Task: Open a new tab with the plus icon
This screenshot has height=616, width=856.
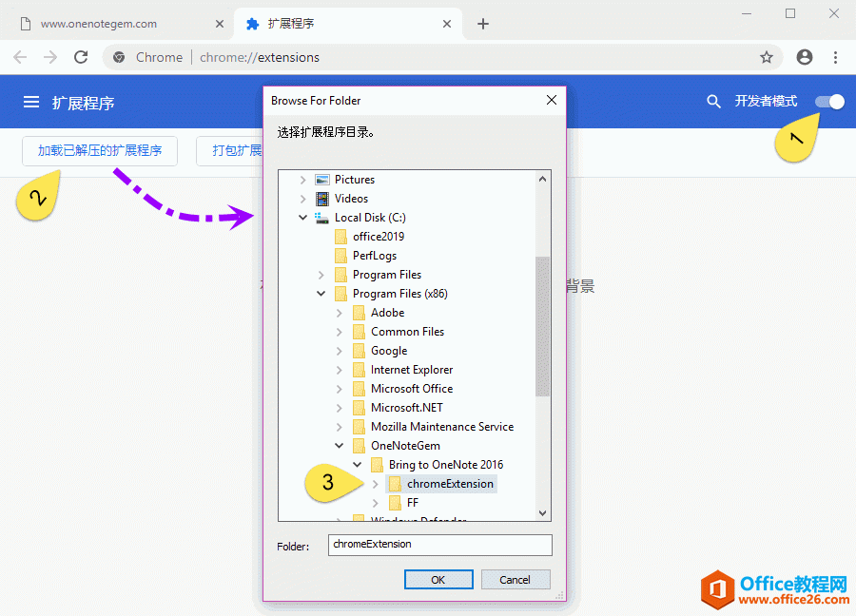Action: click(x=483, y=24)
